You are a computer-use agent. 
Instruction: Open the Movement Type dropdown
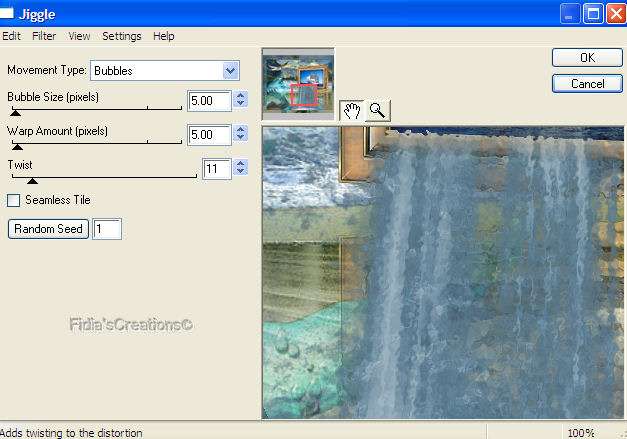click(x=231, y=71)
